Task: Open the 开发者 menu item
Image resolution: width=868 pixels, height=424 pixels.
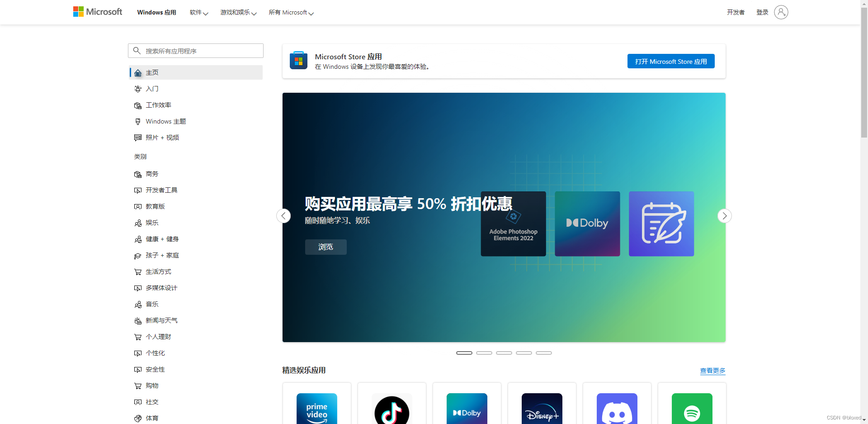Action: pos(736,12)
